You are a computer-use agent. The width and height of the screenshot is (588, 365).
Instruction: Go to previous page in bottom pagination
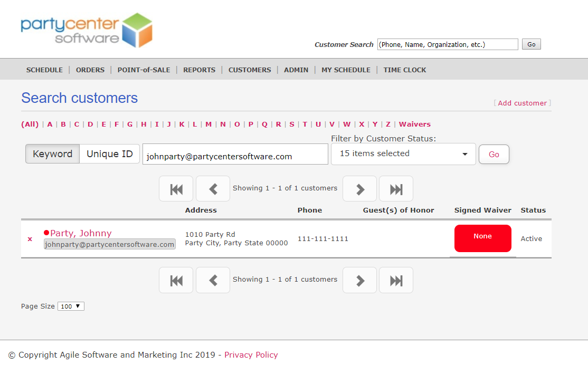click(x=213, y=280)
